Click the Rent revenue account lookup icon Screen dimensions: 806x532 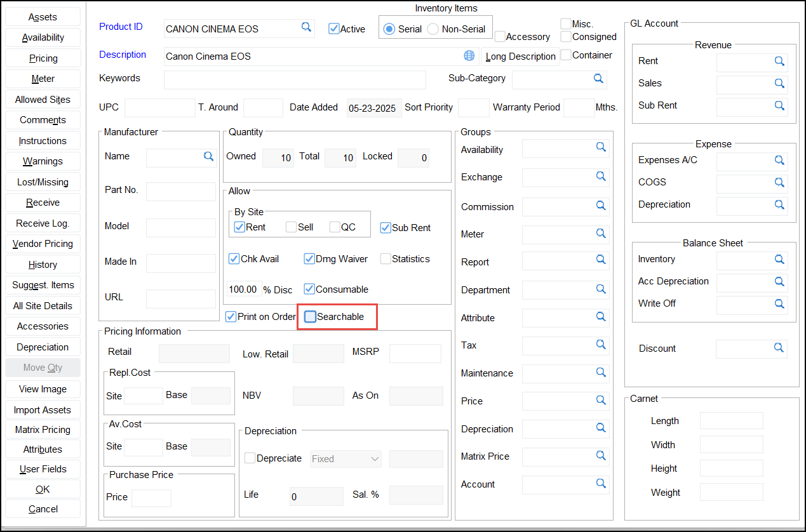[779, 61]
